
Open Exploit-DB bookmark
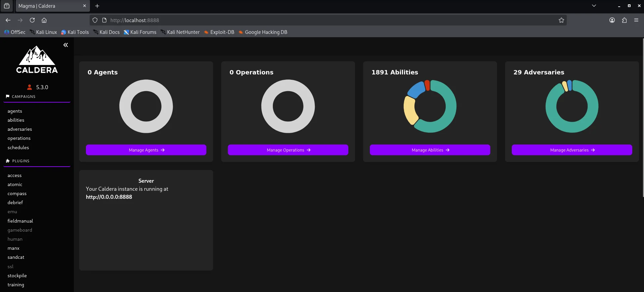click(x=219, y=32)
